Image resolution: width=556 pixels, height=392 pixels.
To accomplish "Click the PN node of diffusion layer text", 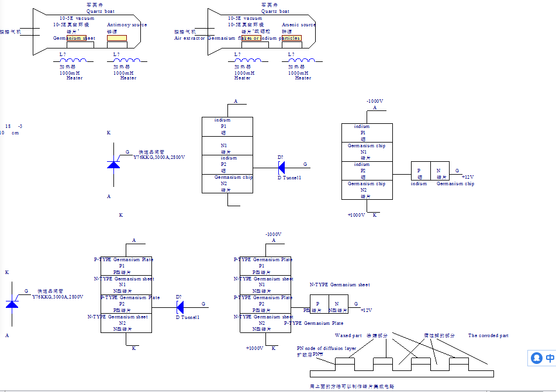I will tap(326, 348).
